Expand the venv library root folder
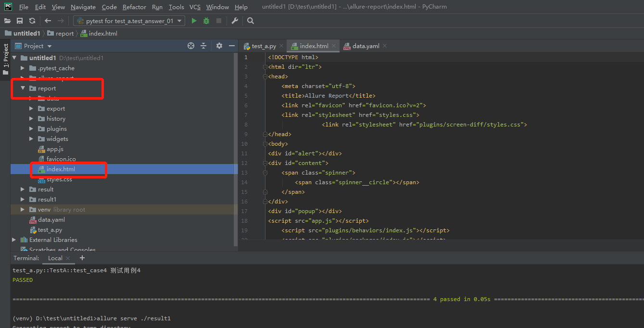 23,210
